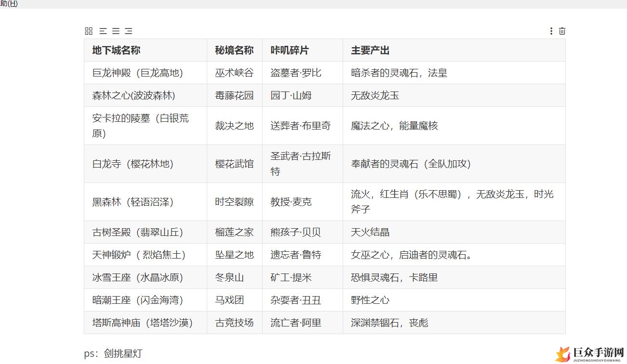Click the cell 天神锻炉（烈焰焦土）

(146, 255)
